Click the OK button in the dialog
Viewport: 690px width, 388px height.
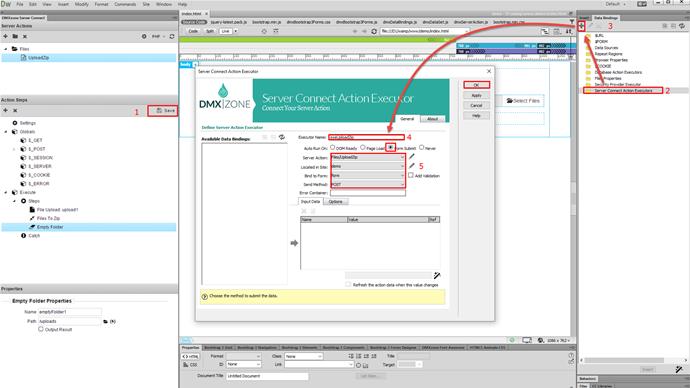[476, 85]
